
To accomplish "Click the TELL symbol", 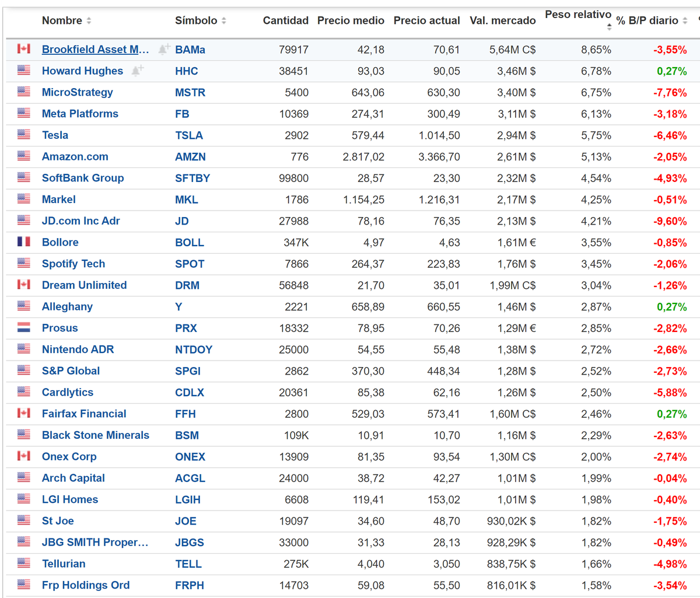I will click(188, 564).
